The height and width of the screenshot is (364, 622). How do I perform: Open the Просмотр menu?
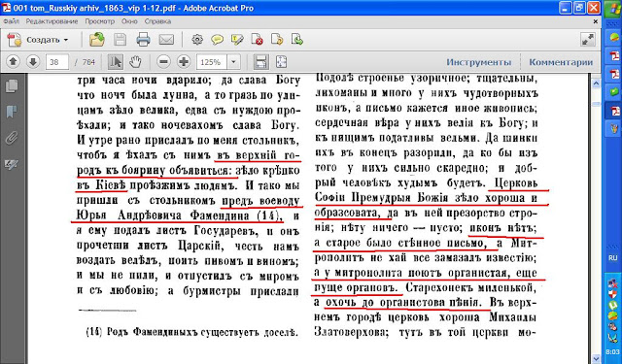pyautogui.click(x=99, y=21)
